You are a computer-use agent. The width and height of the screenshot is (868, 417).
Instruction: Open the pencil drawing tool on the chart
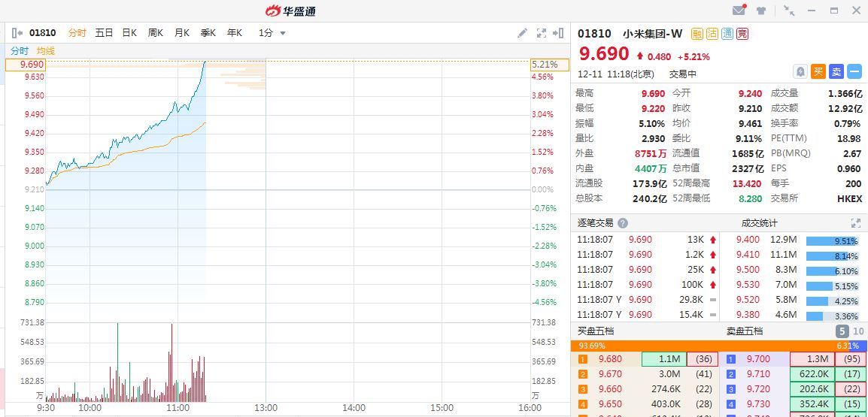522,33
